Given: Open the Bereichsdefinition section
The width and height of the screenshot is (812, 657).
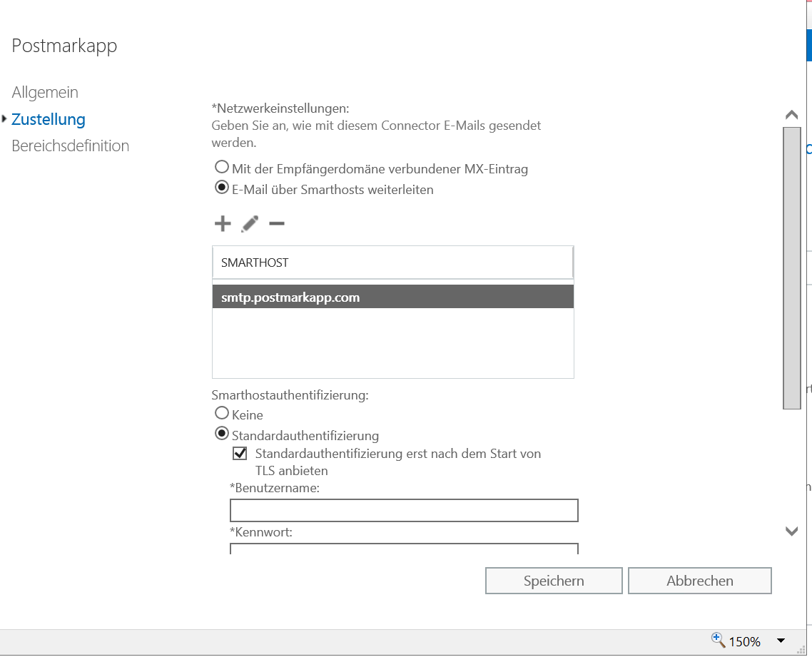Looking at the screenshot, I should point(71,146).
